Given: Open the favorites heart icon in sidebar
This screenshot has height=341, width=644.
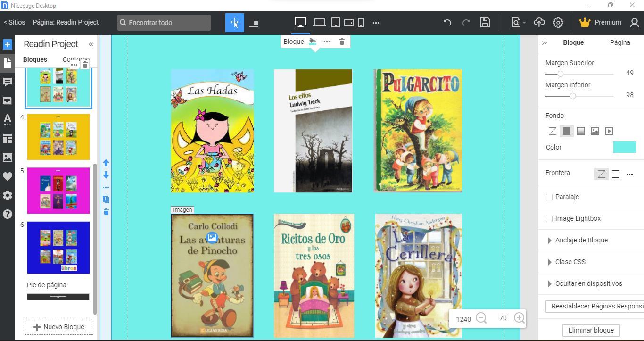Looking at the screenshot, I should click(x=8, y=176).
